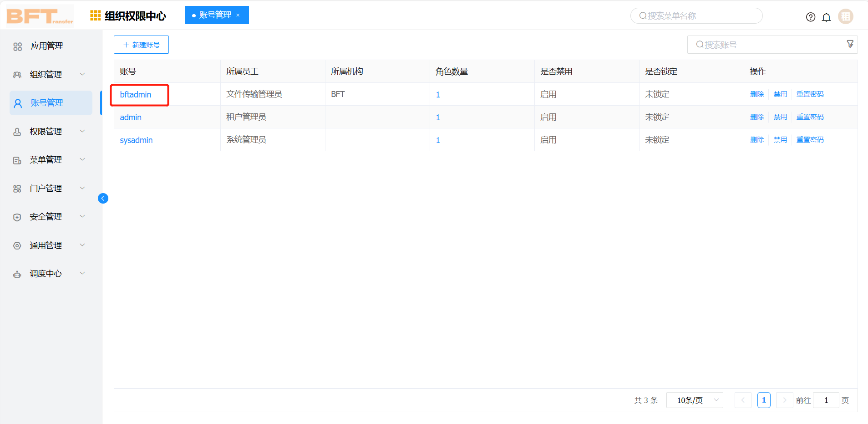Open the 10条/页 page-size dropdown
The height and width of the screenshot is (424, 868).
click(x=694, y=400)
